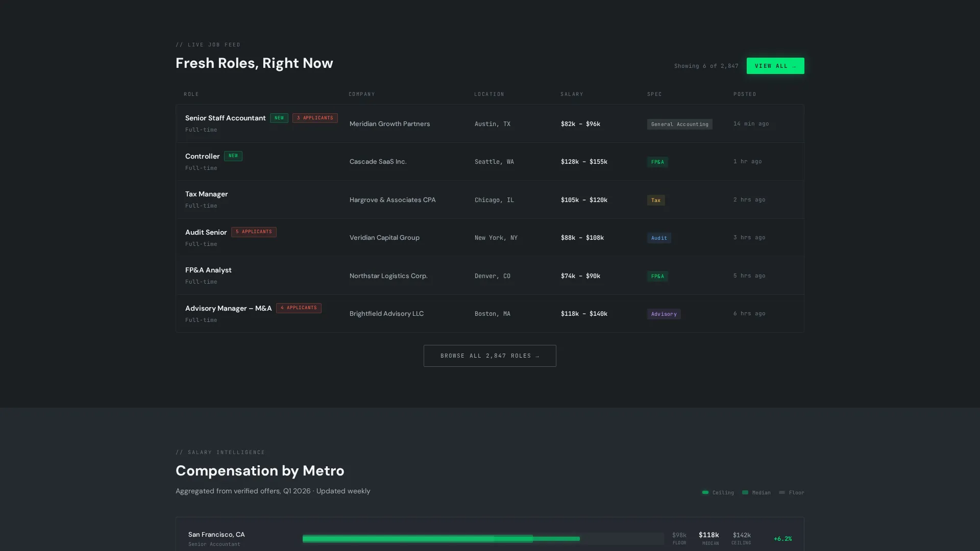The width and height of the screenshot is (980, 551).
Task: Click the 4 APPLICANTS badge
Action: pos(299,308)
